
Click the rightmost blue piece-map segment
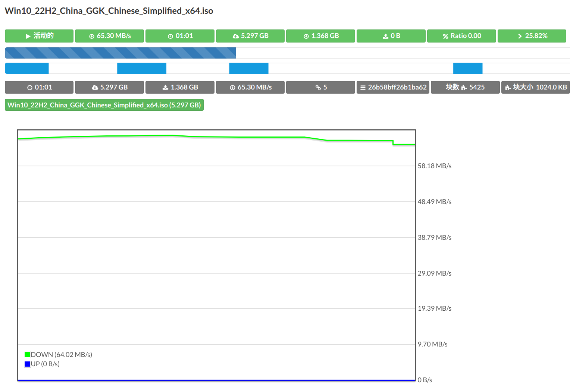468,68
